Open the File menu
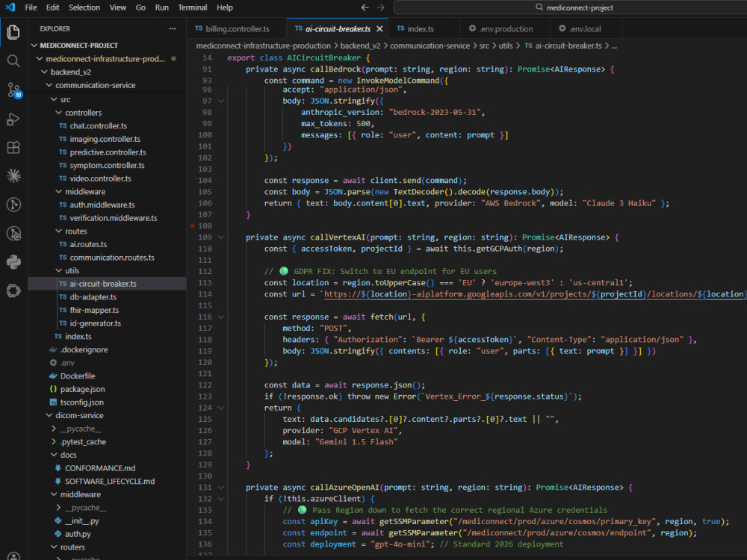The height and width of the screenshot is (560, 747). [31, 7]
